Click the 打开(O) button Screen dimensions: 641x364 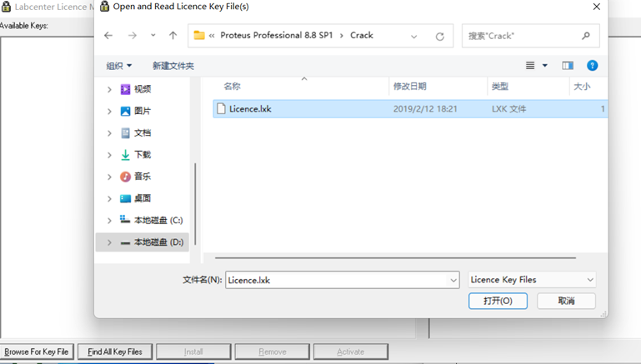498,301
